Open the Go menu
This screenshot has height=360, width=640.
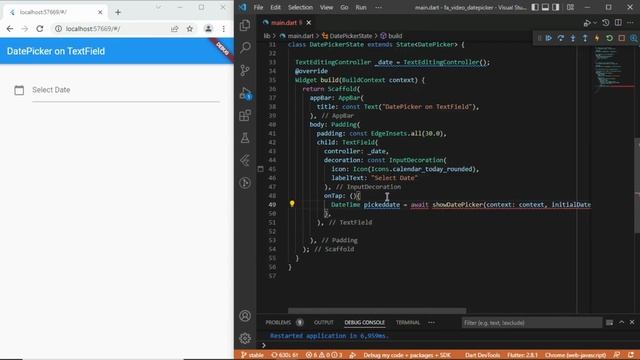[x=344, y=7]
